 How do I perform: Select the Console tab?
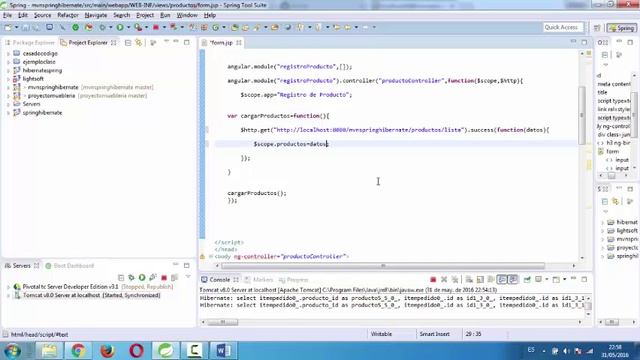pos(220,280)
